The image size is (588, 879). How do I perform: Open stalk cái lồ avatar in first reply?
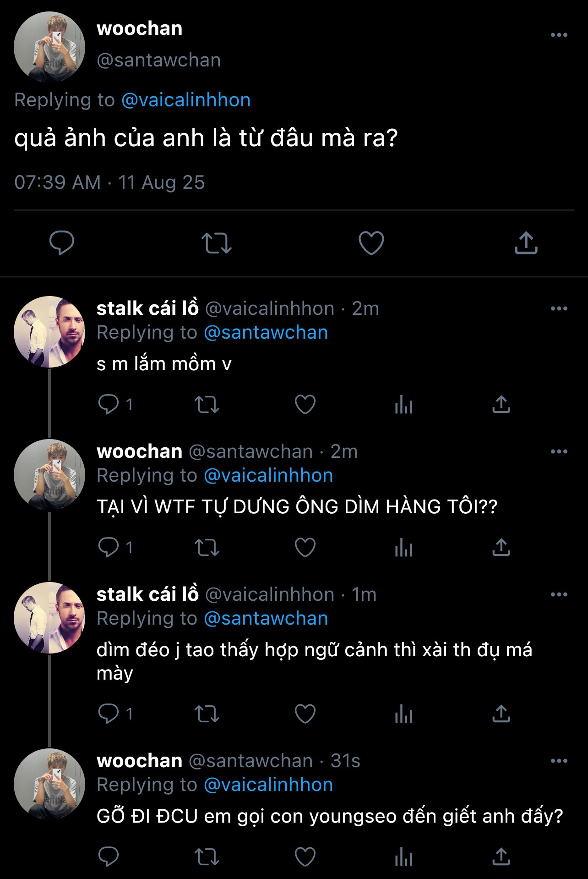pyautogui.click(x=49, y=332)
